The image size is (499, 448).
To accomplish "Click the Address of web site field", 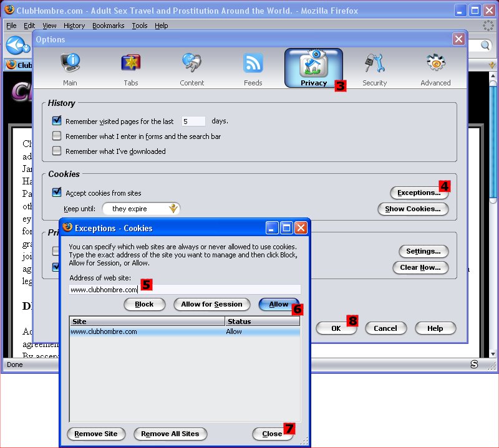I will click(185, 289).
